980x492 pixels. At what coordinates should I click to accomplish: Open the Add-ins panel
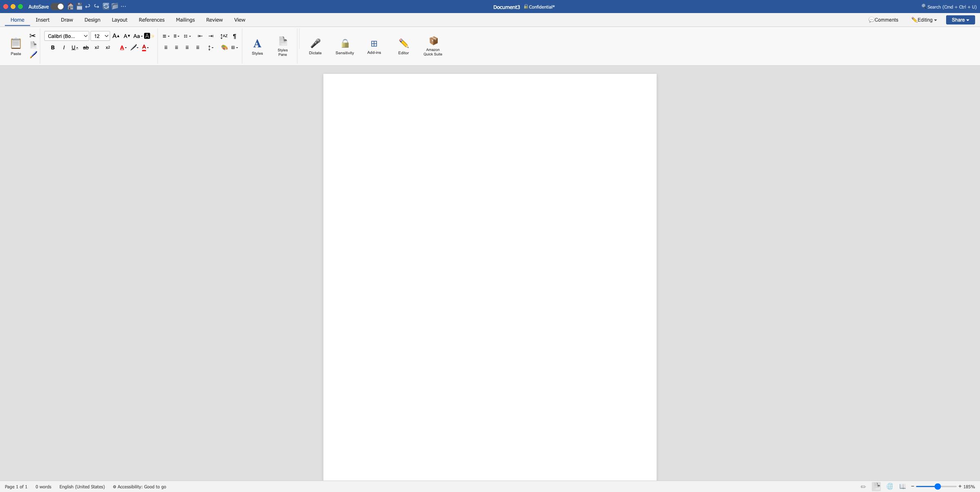pyautogui.click(x=374, y=46)
